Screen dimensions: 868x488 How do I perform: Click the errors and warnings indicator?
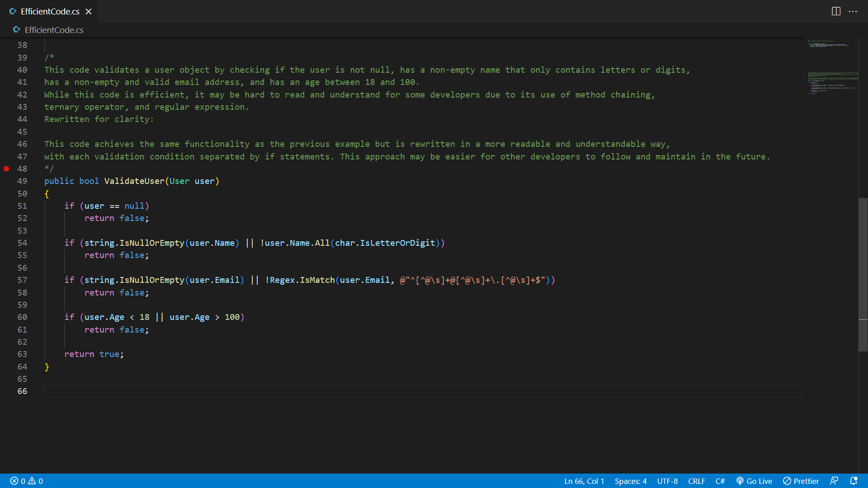(x=26, y=481)
